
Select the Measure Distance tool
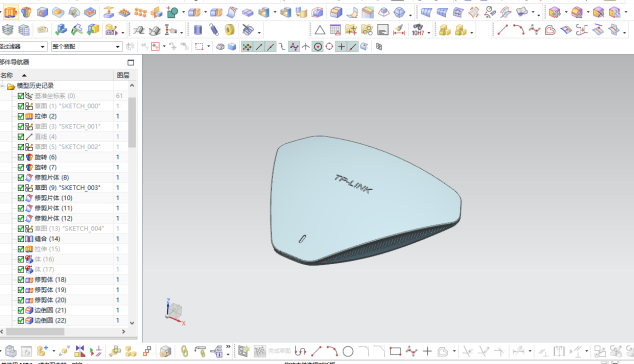[x=399, y=30]
